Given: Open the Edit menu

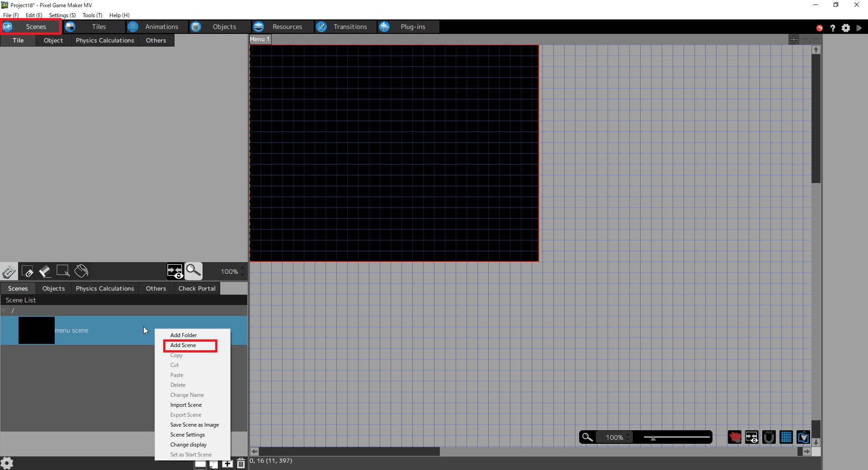Looking at the screenshot, I should [34, 15].
